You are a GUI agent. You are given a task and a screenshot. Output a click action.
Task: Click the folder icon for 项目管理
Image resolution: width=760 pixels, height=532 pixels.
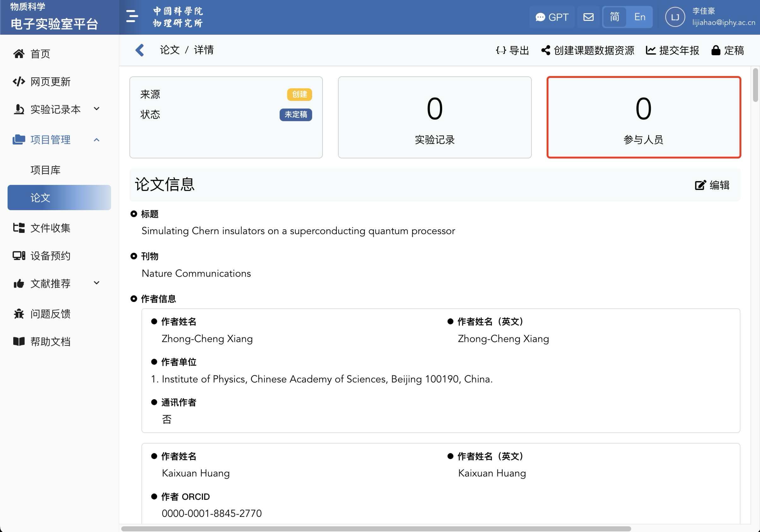[19, 139]
